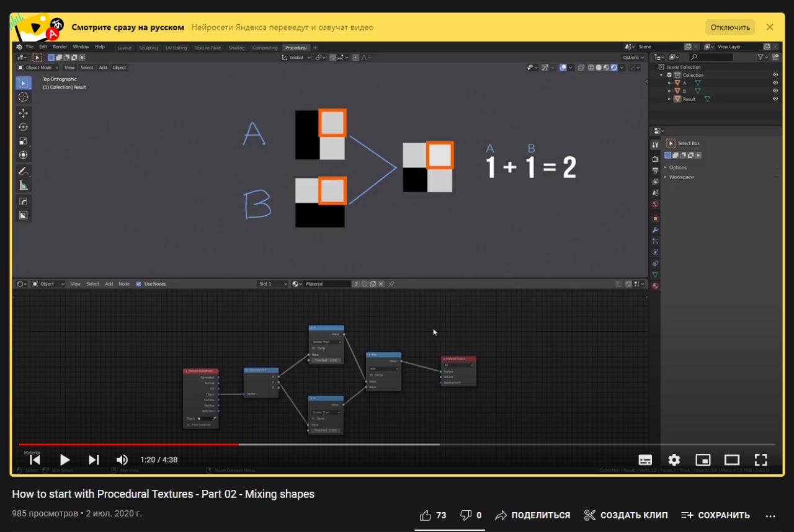Toggle viewport overlays button

563,68
